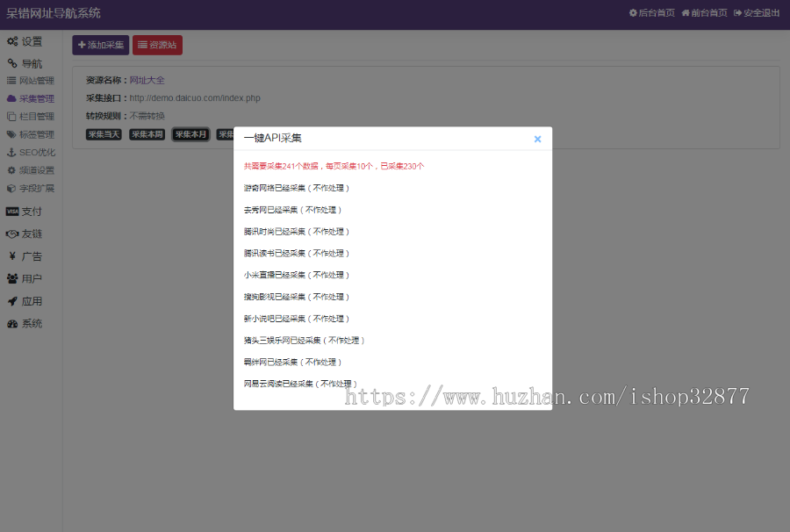This screenshot has width=790, height=532.
Task: Go to 后台首页 in the header
Action: 652,13
